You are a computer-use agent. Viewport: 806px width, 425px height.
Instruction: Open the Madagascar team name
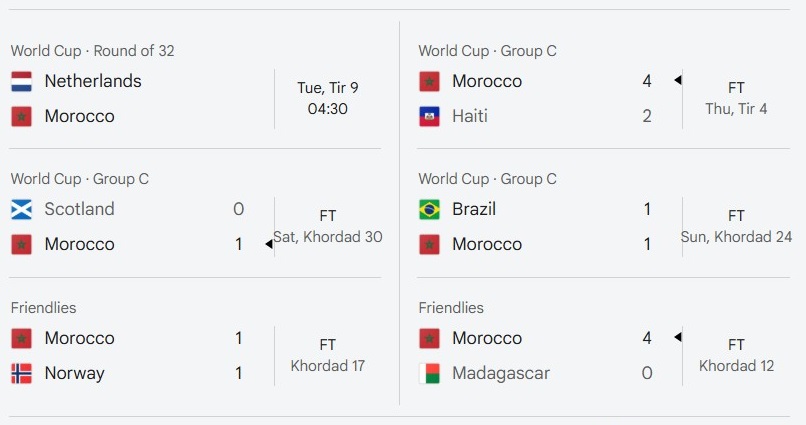(x=501, y=373)
